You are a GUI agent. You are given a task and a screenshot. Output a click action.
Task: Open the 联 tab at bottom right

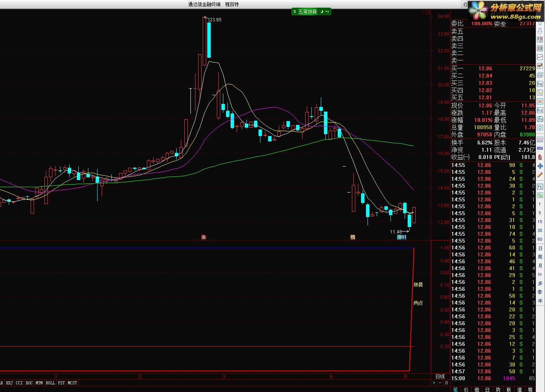click(x=509, y=389)
